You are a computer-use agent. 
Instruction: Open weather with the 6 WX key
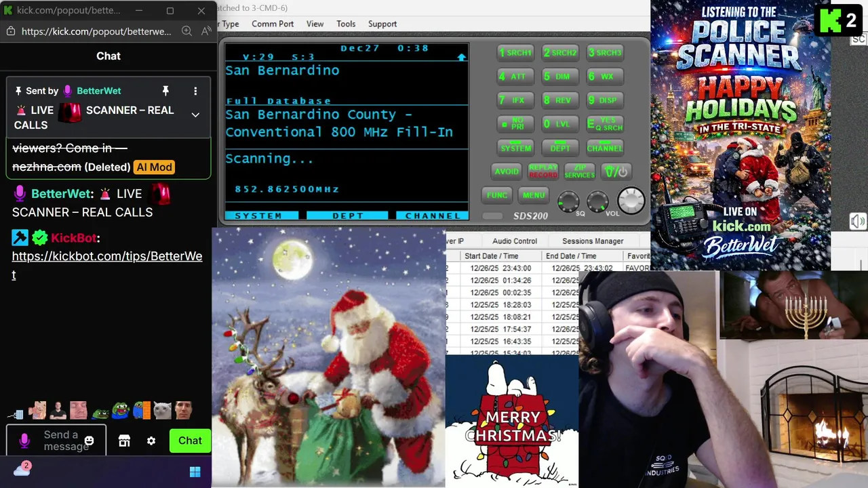tap(605, 77)
